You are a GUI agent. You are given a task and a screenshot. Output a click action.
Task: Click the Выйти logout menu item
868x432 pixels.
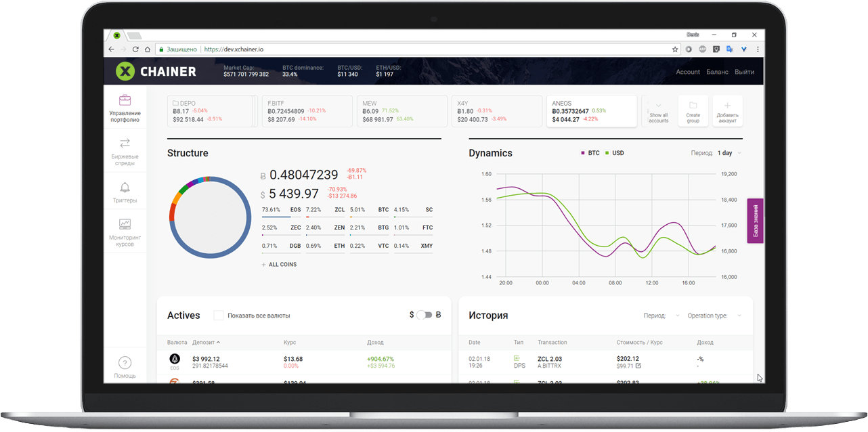click(745, 72)
